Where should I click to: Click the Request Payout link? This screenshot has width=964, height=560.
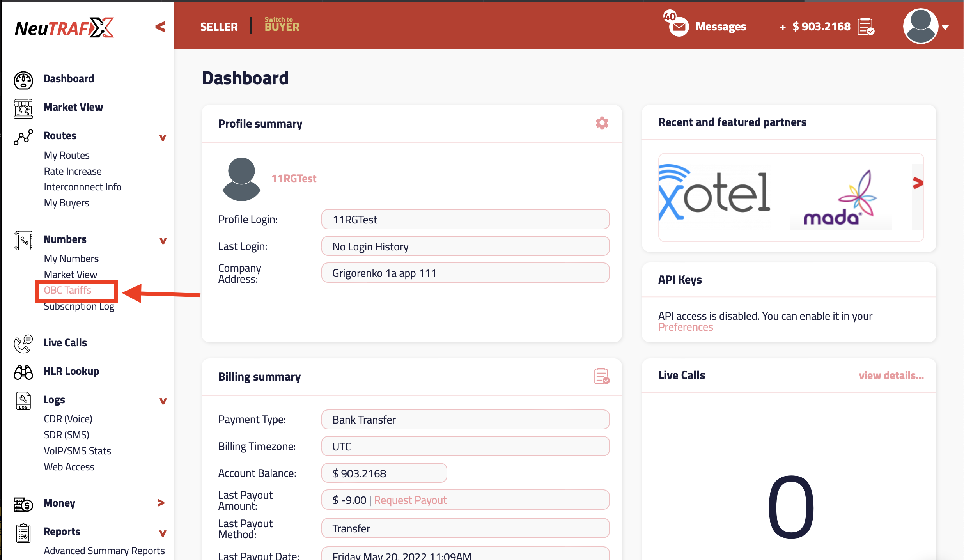coord(410,500)
